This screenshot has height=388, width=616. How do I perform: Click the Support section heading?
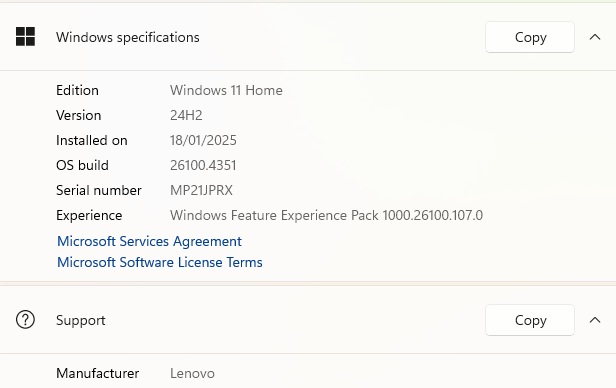(81, 320)
